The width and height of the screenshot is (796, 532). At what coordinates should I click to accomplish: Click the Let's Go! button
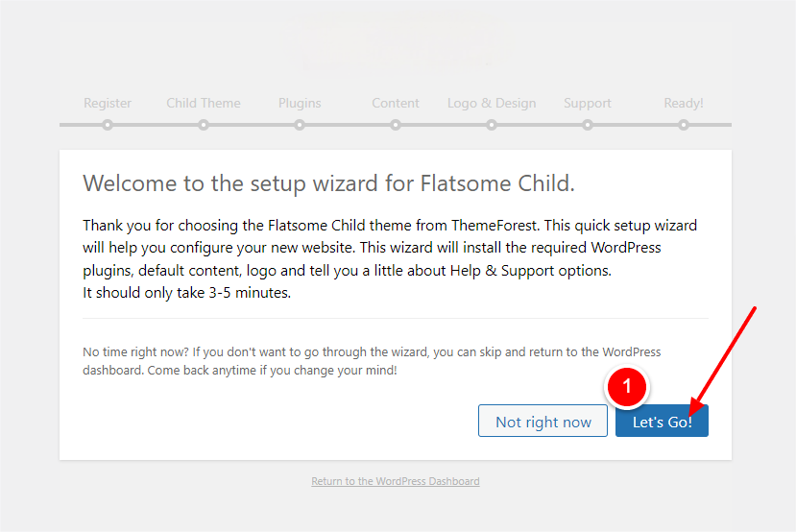click(x=662, y=422)
